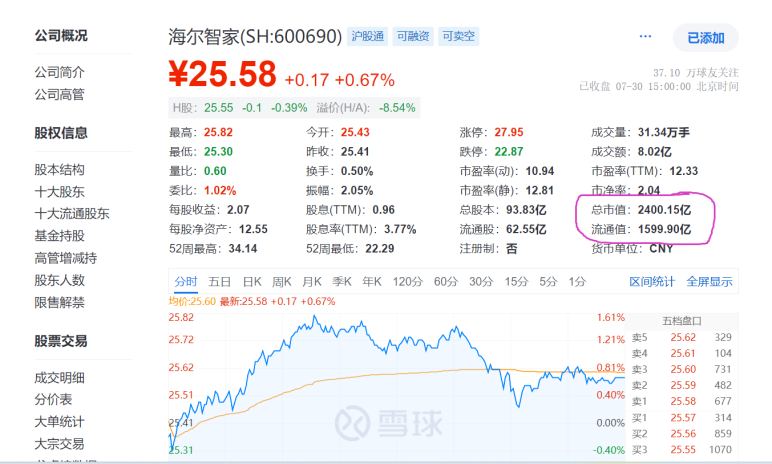This screenshot has height=464, width=772.
Task: Open 成交明细 in the sidebar
Action: pos(60,378)
